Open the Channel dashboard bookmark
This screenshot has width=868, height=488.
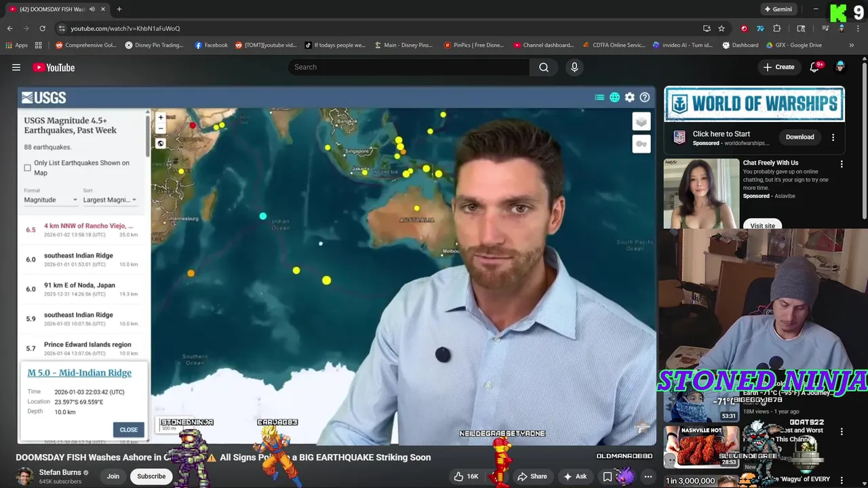pyautogui.click(x=543, y=45)
